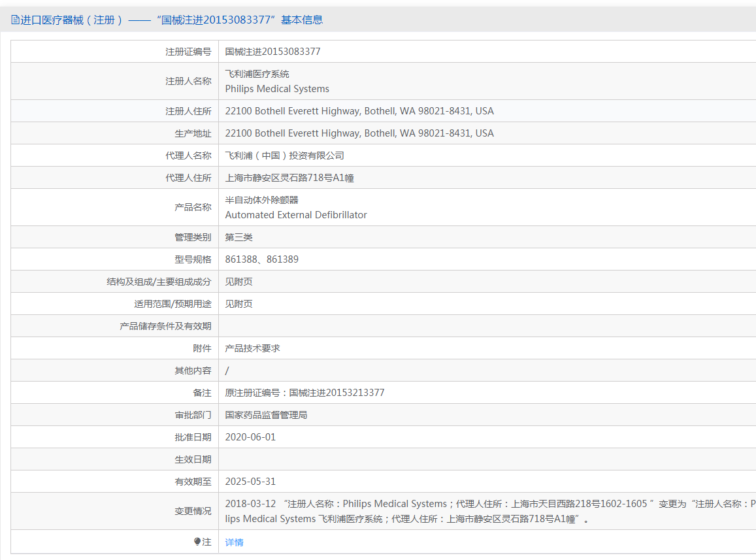Select agent address 上海市静安区灵石路718号A1幢
Image resolution: width=756 pixels, height=560 pixels.
point(289,178)
